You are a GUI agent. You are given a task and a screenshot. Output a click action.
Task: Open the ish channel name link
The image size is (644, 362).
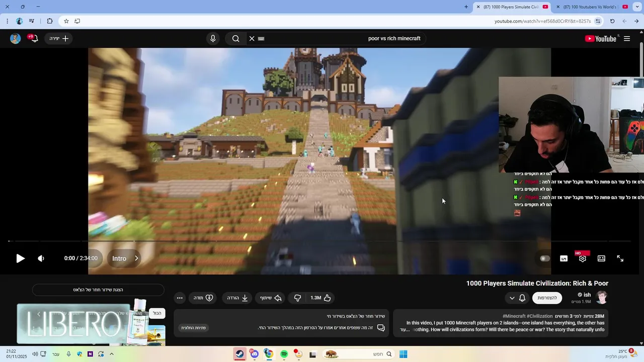tap(587, 295)
